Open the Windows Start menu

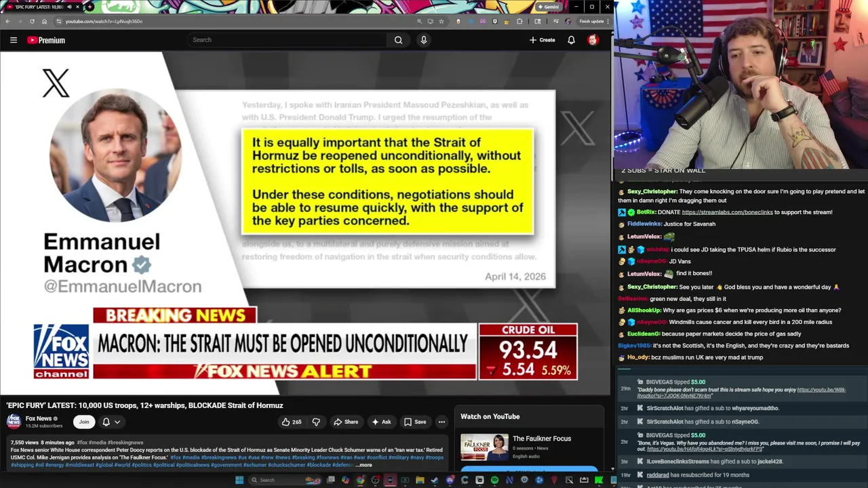point(239,480)
